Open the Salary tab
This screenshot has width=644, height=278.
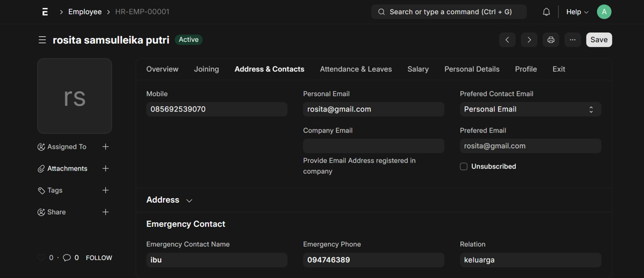coord(418,69)
